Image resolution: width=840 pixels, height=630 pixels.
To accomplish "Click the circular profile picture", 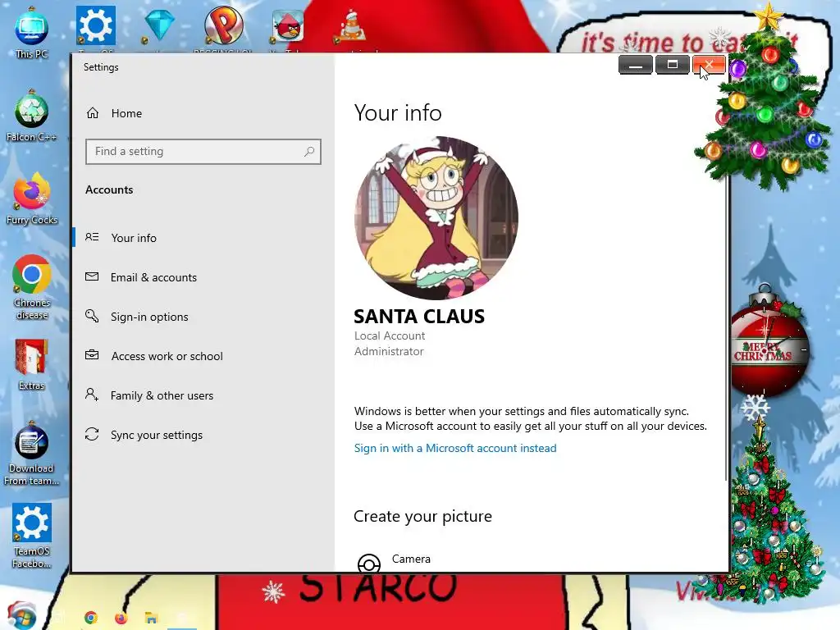I will tap(436, 217).
